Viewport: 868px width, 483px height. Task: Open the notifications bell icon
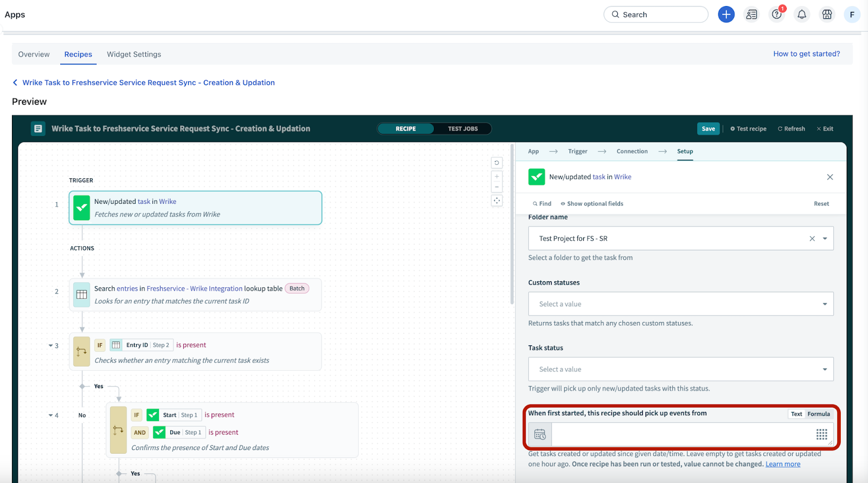click(802, 15)
